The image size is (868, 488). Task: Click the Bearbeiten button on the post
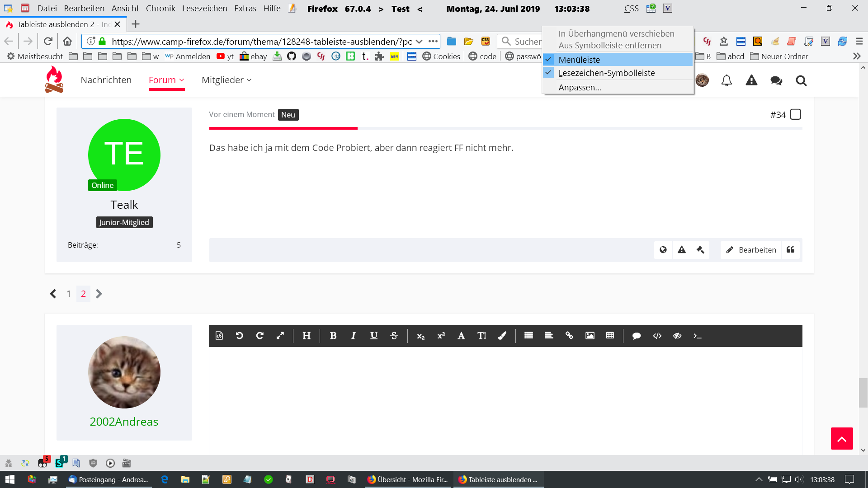751,250
